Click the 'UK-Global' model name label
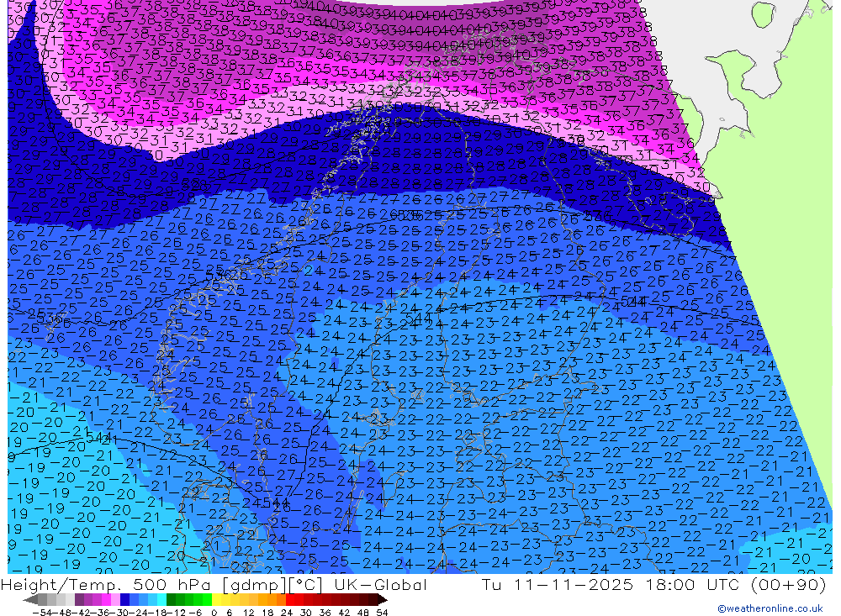The height and width of the screenshot is (616, 841). [x=380, y=584]
